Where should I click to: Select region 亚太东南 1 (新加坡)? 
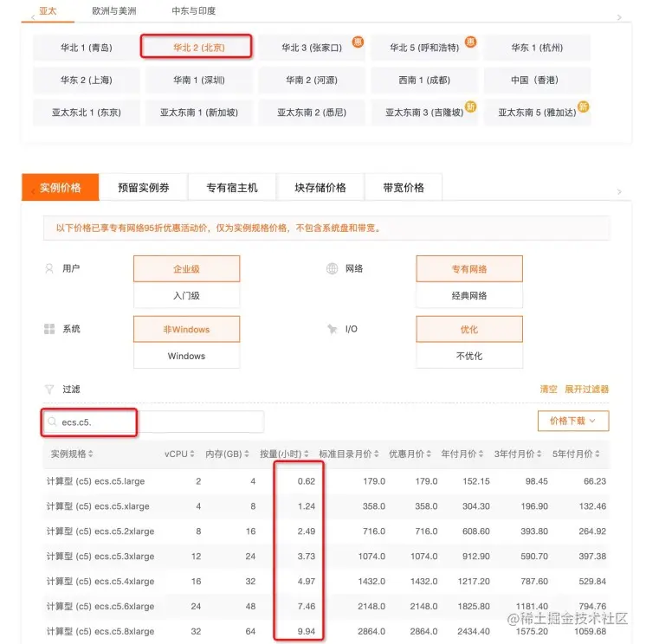[x=199, y=113]
